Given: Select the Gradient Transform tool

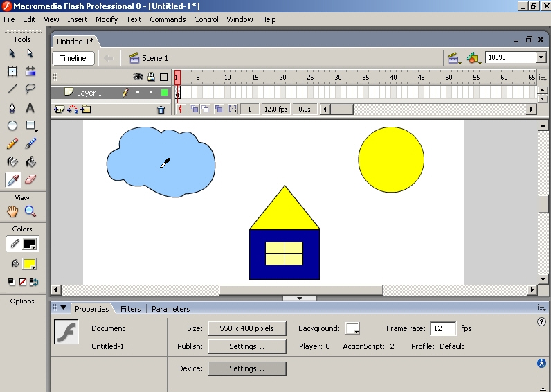Looking at the screenshot, I should click(x=30, y=71).
